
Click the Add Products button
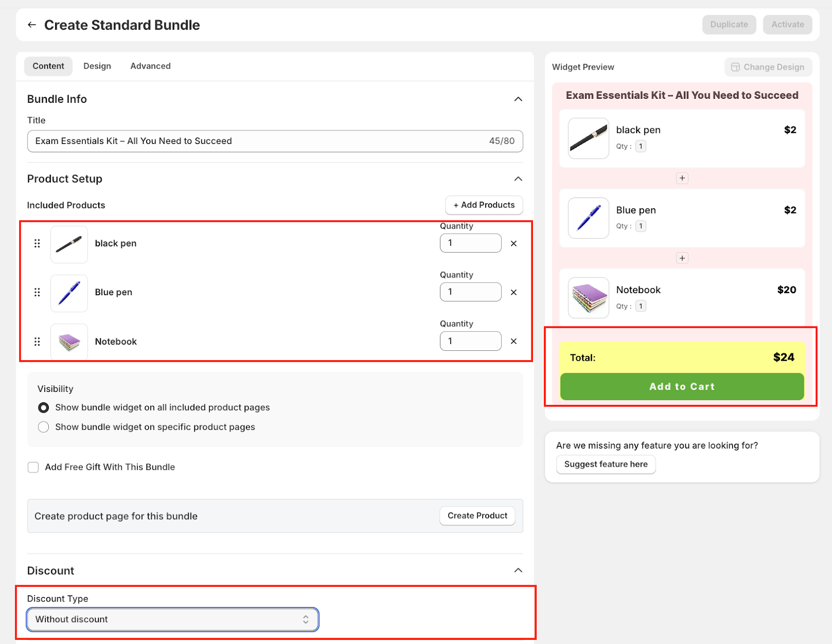point(484,205)
